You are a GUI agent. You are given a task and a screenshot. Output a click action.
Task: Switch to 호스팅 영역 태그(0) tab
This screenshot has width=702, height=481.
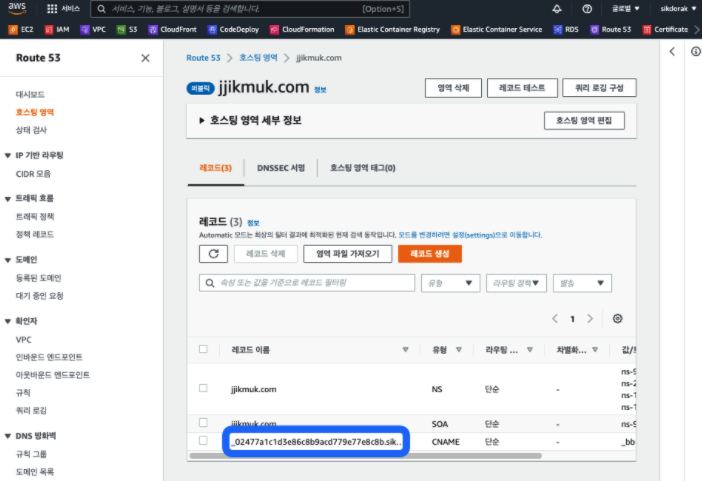pos(363,168)
